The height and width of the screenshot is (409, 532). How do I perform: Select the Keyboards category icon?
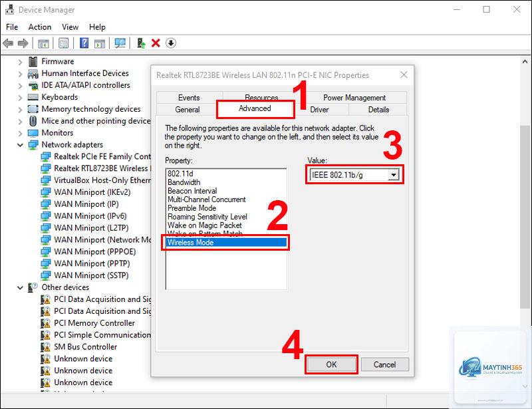click(33, 97)
